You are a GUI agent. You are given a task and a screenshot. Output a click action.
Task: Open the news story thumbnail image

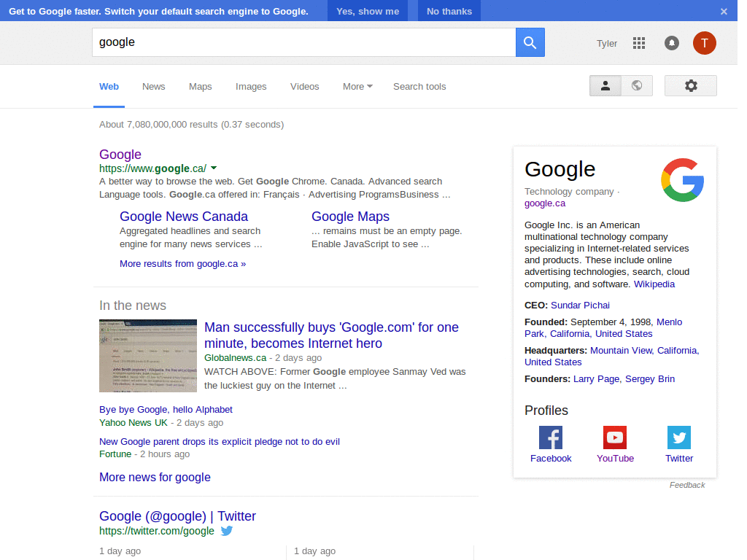[x=147, y=356]
